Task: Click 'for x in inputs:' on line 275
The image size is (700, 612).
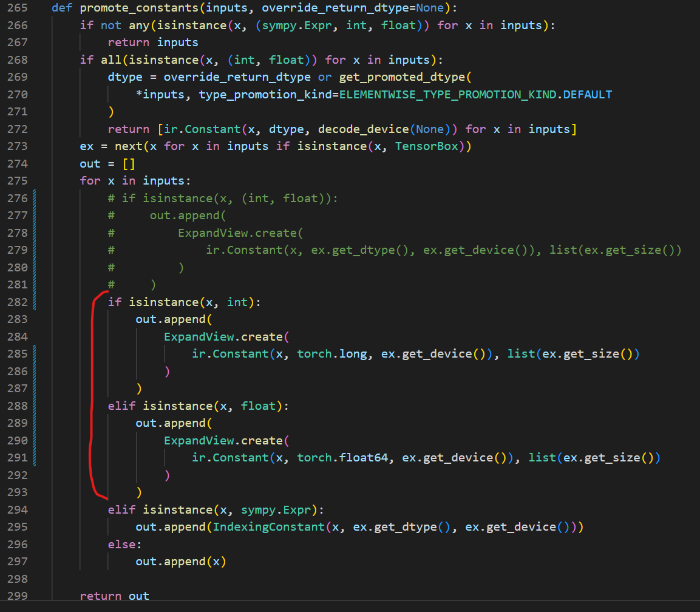Action: (135, 181)
